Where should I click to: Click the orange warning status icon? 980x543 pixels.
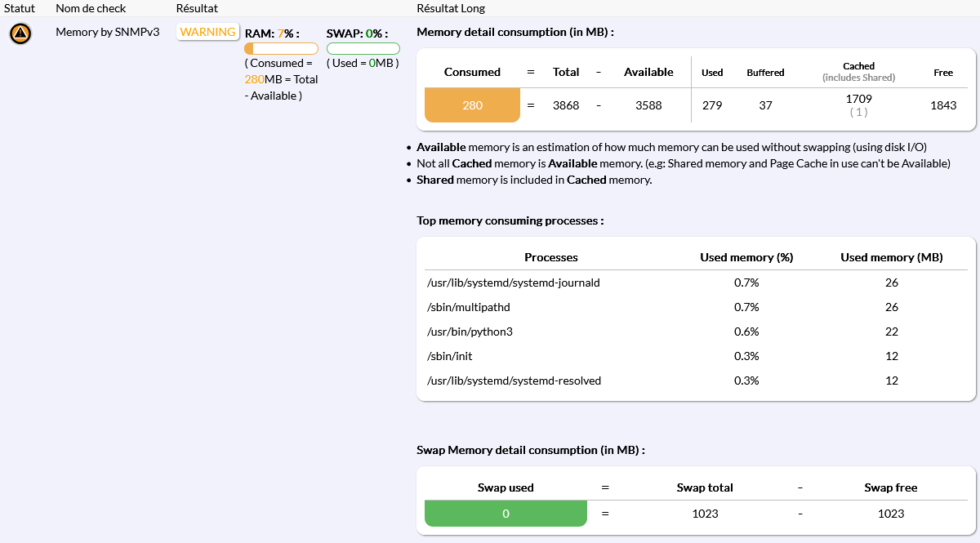click(x=20, y=33)
